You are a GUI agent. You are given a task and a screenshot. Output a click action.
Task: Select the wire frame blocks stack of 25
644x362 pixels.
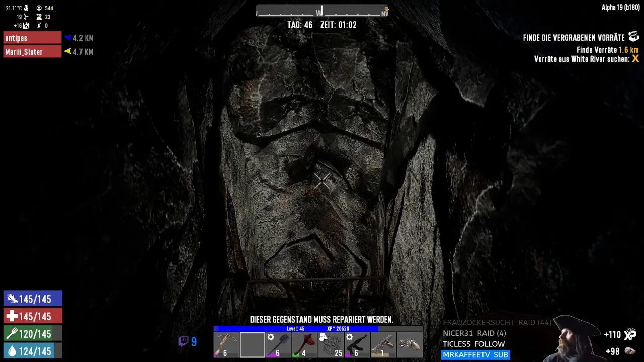point(331,345)
